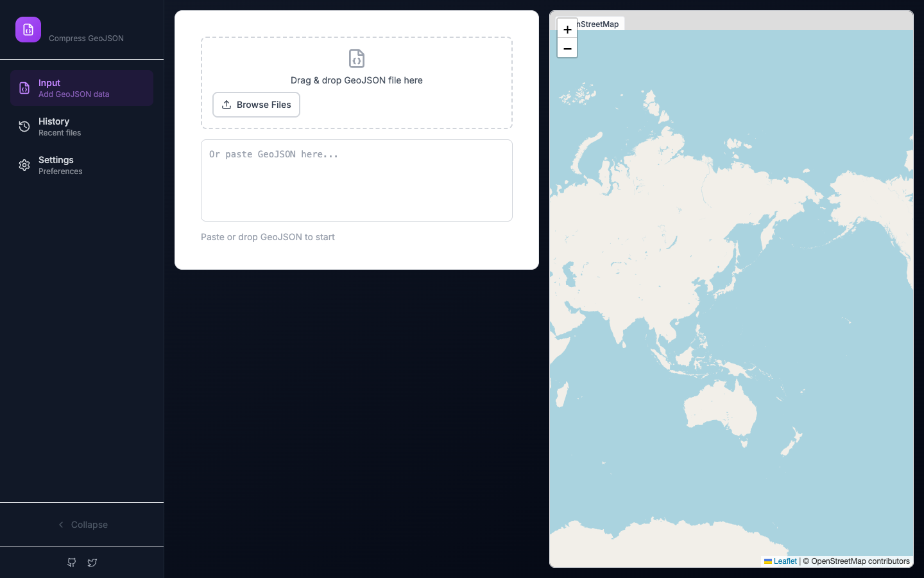Click the 'Paste or drop GeoJSON to start' text

[268, 237]
